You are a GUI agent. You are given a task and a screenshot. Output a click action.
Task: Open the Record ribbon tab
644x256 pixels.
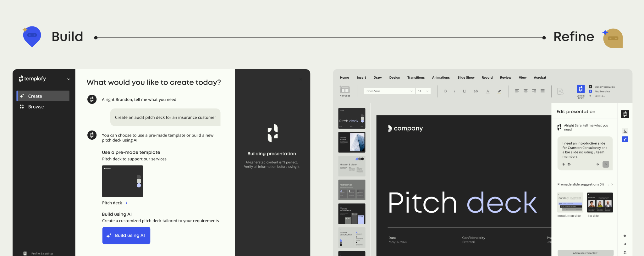487,78
